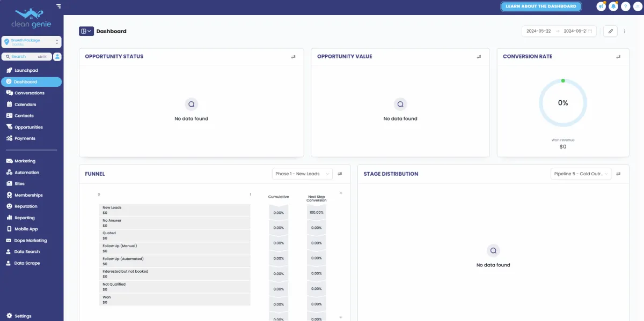This screenshot has width=644, height=321.
Task: Click the 100.00% next step conversion value
Action: (x=316, y=213)
